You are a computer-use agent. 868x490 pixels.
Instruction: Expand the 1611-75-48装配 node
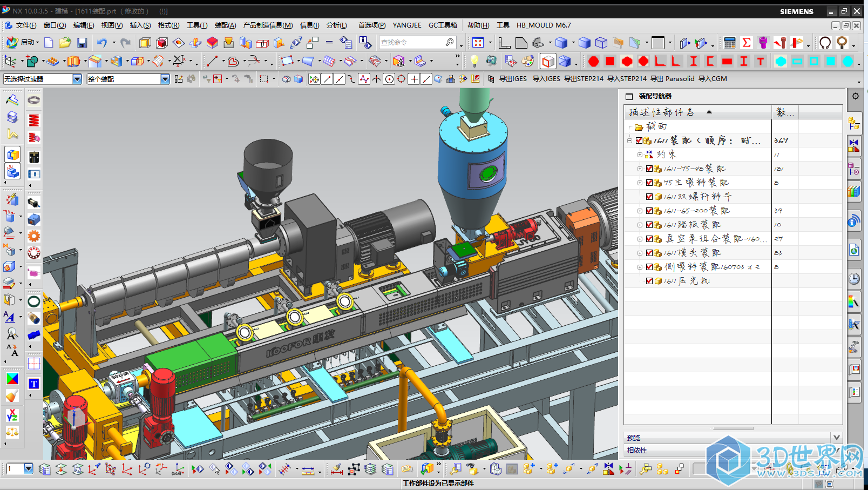640,169
